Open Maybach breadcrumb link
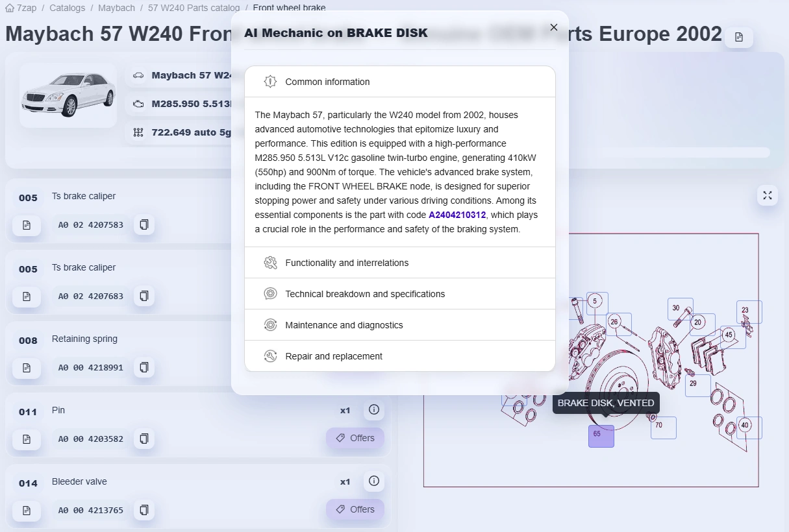 [x=116, y=8]
